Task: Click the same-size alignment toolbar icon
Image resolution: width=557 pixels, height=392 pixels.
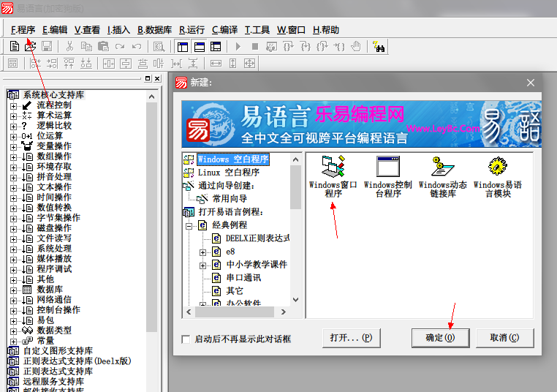Action: [x=249, y=64]
